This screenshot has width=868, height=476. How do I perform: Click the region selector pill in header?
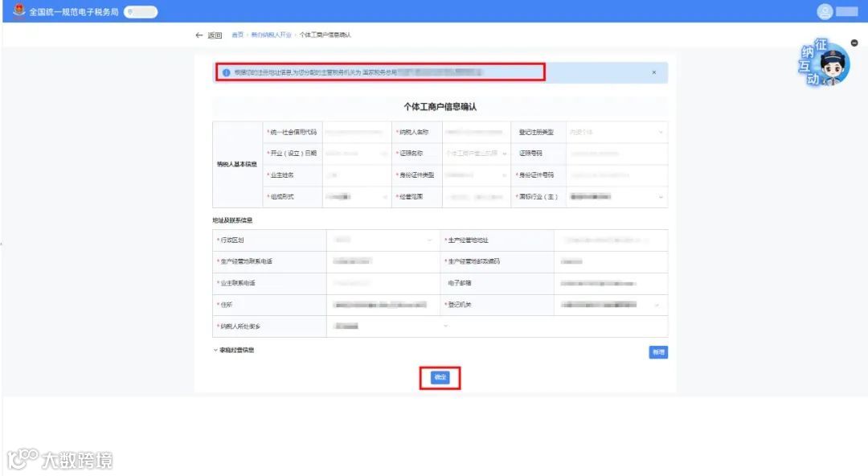pos(141,11)
